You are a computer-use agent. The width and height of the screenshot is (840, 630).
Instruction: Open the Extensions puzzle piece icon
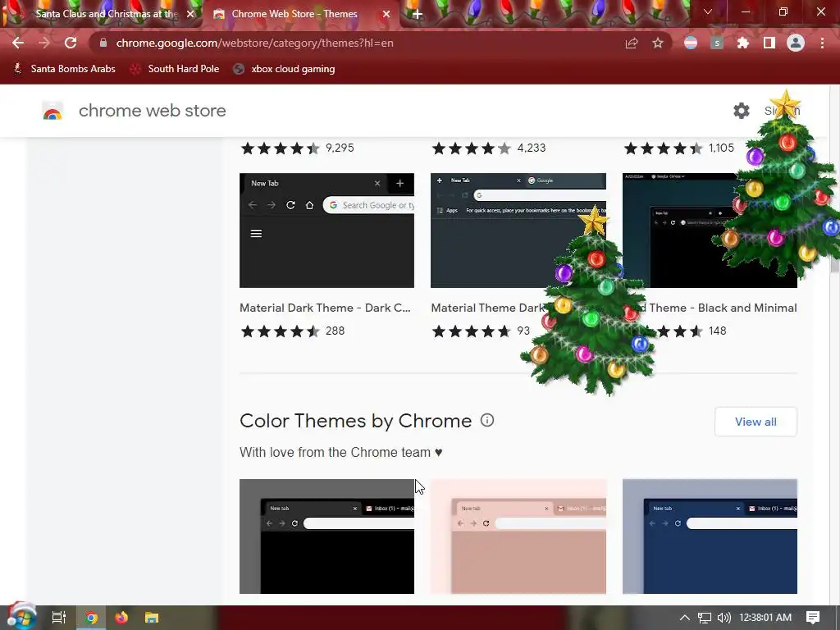click(743, 43)
